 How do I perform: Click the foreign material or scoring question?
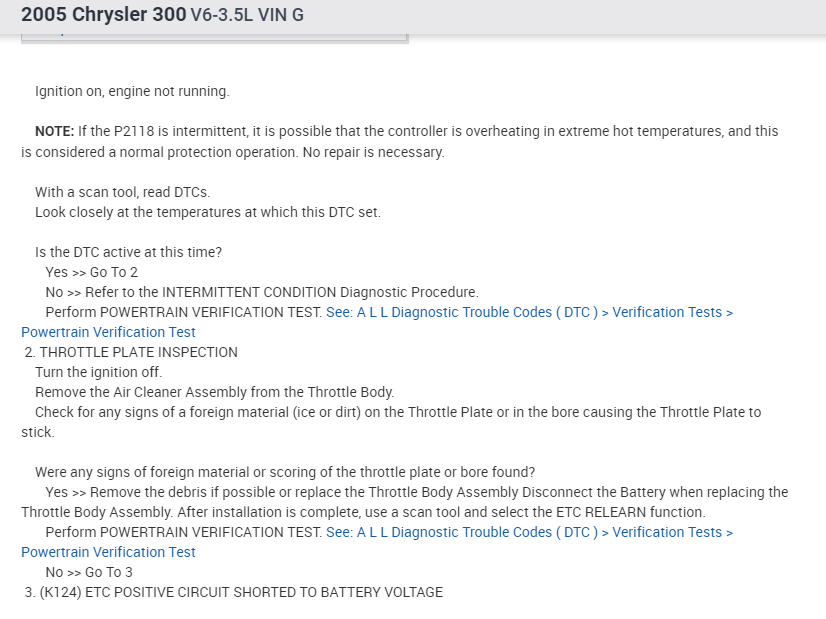point(285,472)
